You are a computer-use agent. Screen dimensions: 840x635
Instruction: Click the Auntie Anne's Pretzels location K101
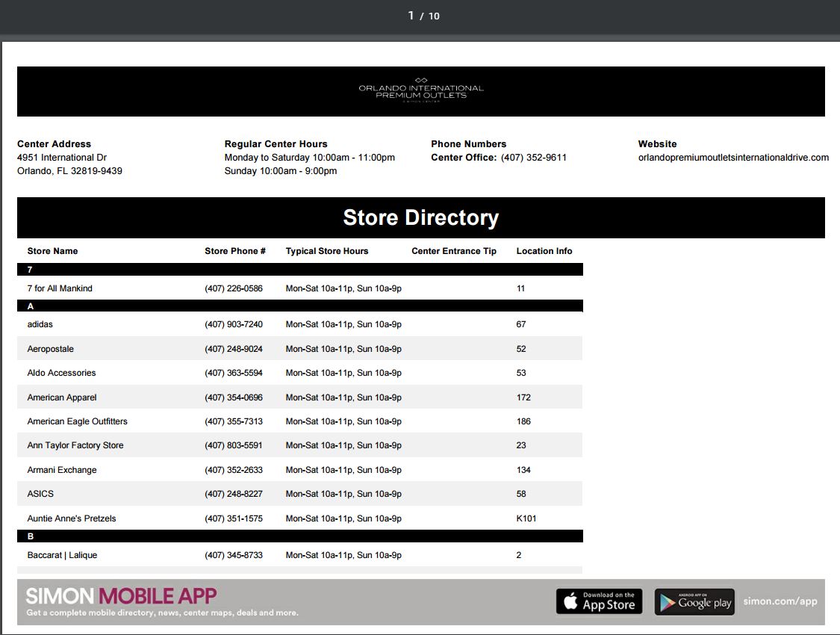(x=526, y=518)
